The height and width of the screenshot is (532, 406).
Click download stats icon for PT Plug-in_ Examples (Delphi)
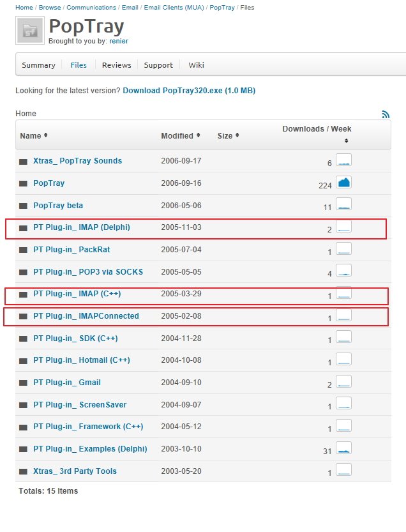pyautogui.click(x=343, y=448)
